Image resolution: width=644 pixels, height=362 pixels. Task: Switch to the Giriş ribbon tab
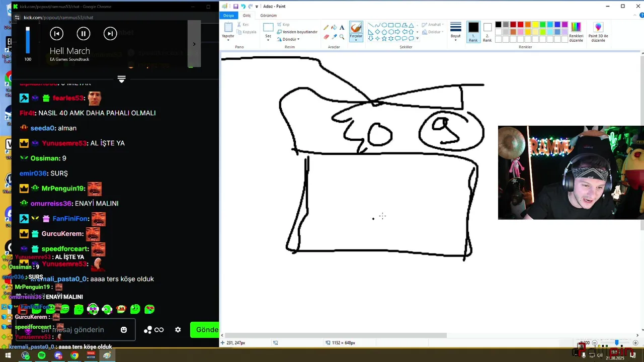247,16
